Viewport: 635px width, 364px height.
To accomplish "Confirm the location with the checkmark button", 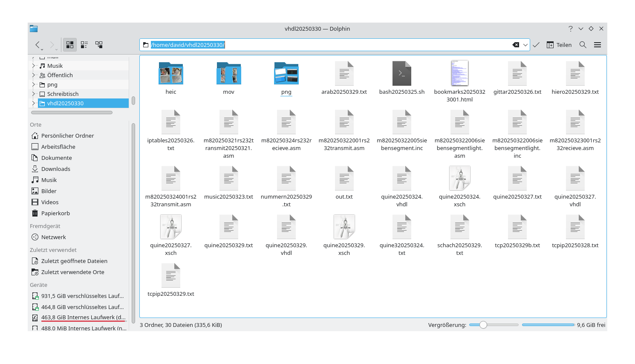I will pos(536,44).
